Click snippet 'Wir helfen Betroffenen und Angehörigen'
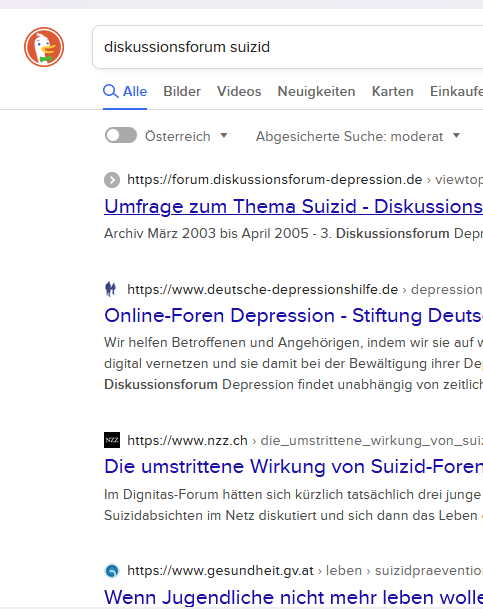 [x=234, y=343]
